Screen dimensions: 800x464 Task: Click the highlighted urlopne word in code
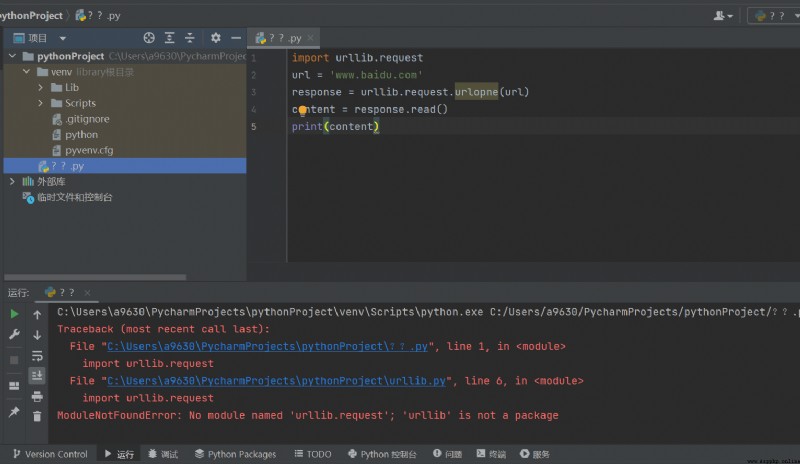click(476, 92)
